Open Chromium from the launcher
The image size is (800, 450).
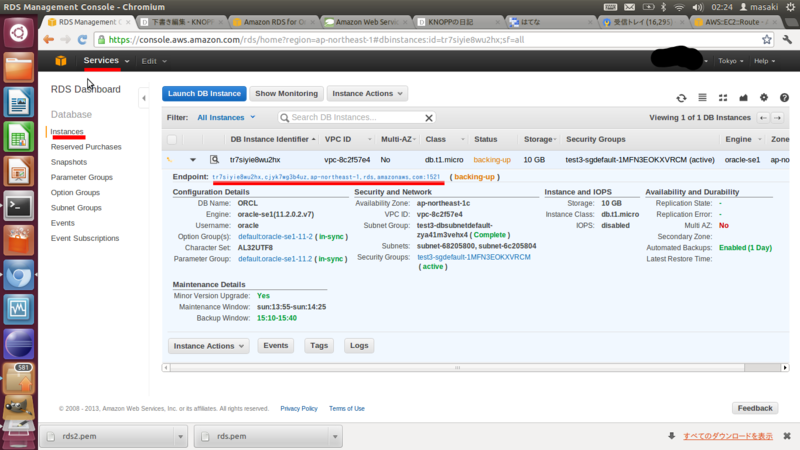pos(19,276)
